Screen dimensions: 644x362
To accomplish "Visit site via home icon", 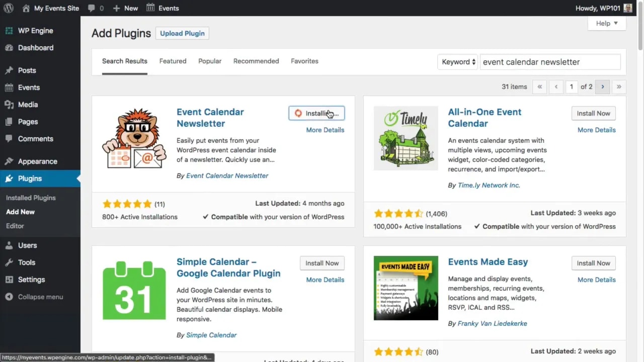I will tap(26, 8).
